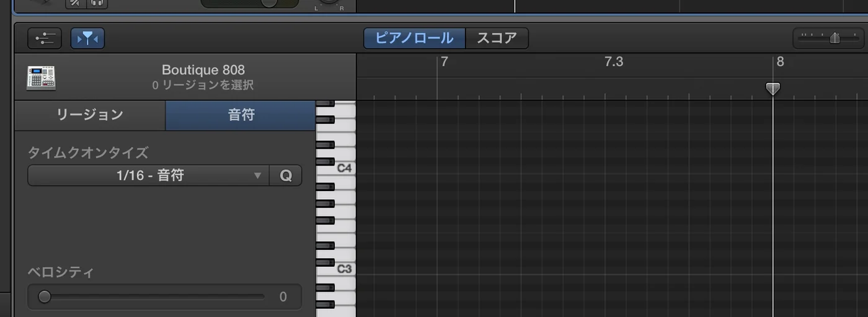
Task: Click the editor horizontal zoom slider
Action: (829, 38)
